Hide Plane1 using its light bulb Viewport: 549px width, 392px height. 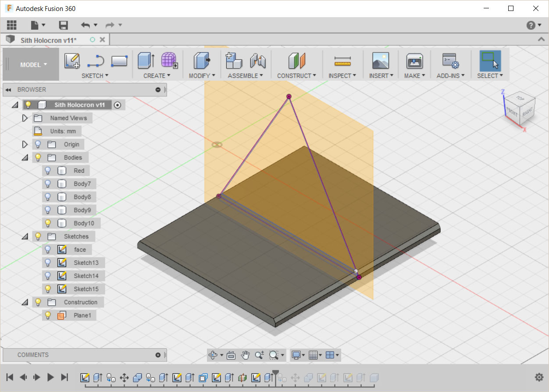pyautogui.click(x=48, y=315)
